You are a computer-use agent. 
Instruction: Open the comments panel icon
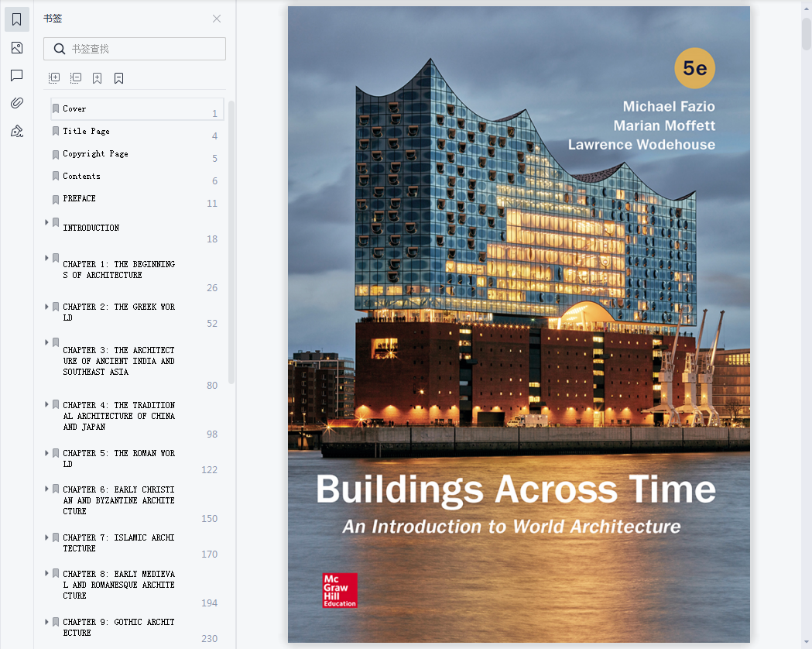[x=17, y=76]
